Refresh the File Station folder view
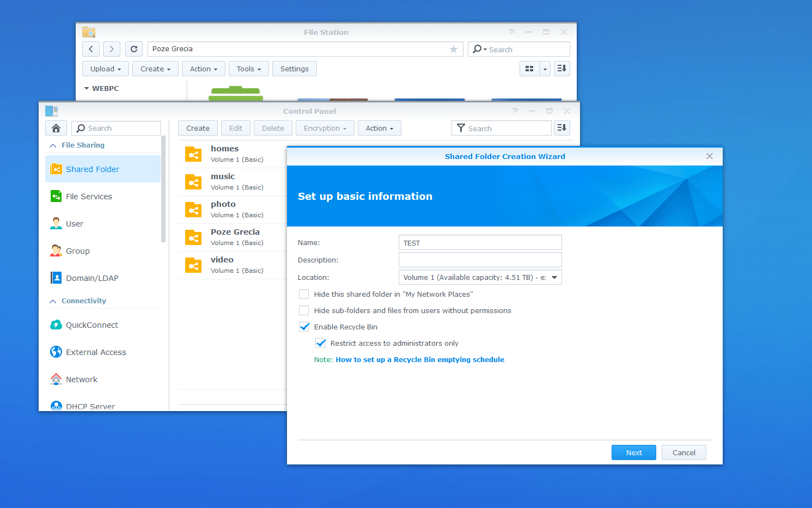 134,49
